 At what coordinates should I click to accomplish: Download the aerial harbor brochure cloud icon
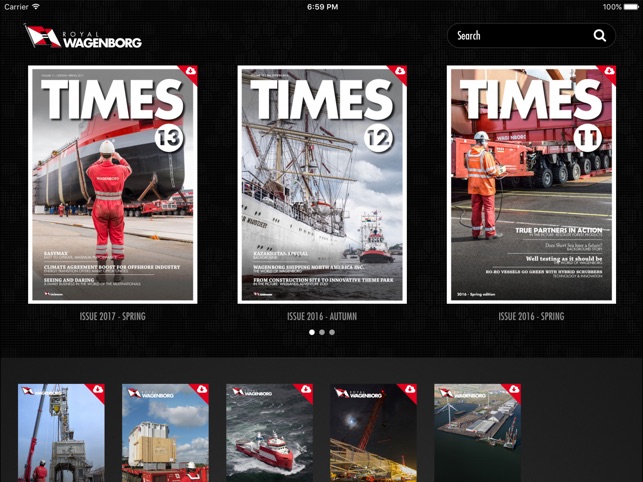(515, 389)
